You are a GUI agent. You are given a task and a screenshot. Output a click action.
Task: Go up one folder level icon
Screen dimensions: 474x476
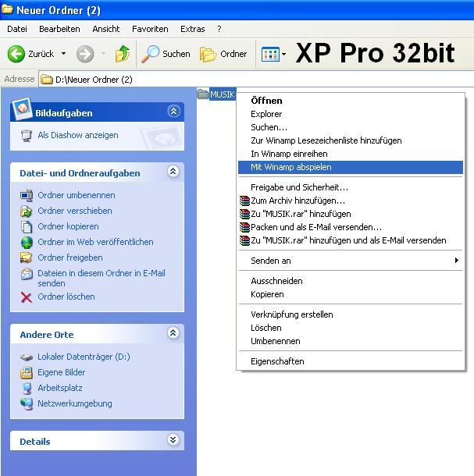tap(123, 54)
